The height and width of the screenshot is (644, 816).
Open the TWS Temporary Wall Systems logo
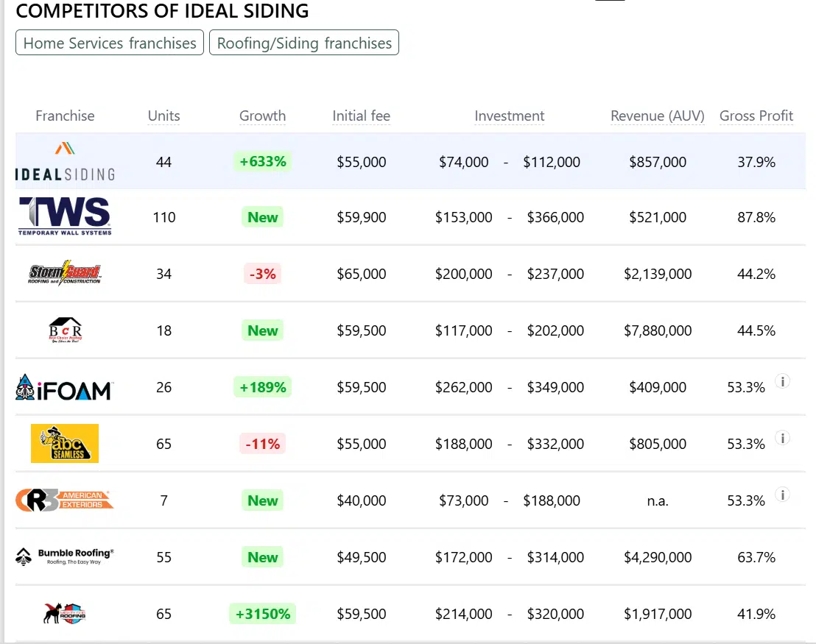(65, 216)
